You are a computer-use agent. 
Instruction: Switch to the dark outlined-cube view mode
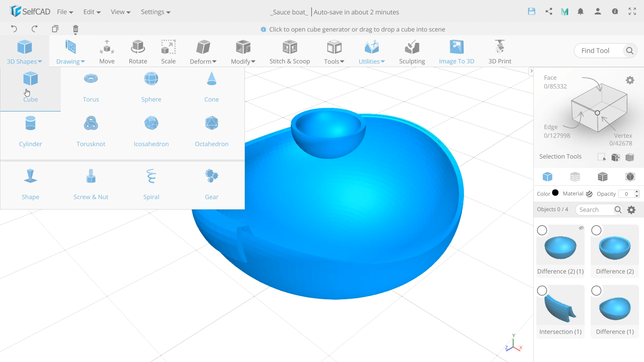pyautogui.click(x=630, y=177)
